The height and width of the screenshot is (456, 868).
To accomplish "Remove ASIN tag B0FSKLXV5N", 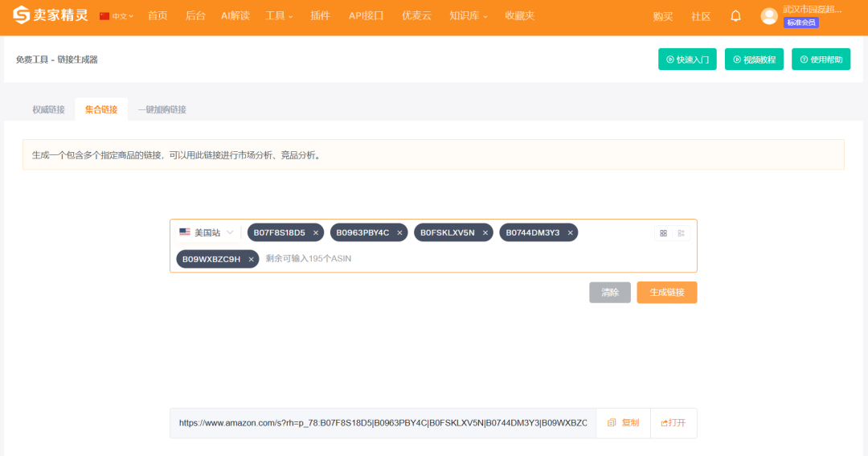I will [485, 232].
